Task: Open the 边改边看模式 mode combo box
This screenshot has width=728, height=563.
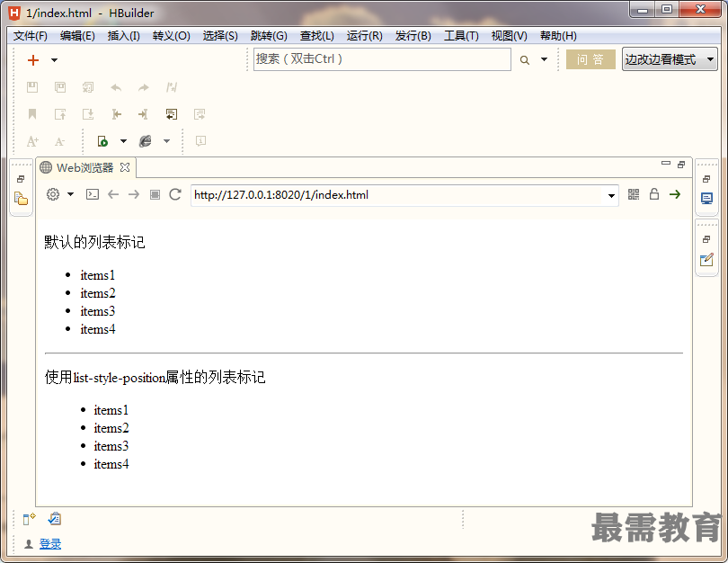Action: (x=670, y=59)
